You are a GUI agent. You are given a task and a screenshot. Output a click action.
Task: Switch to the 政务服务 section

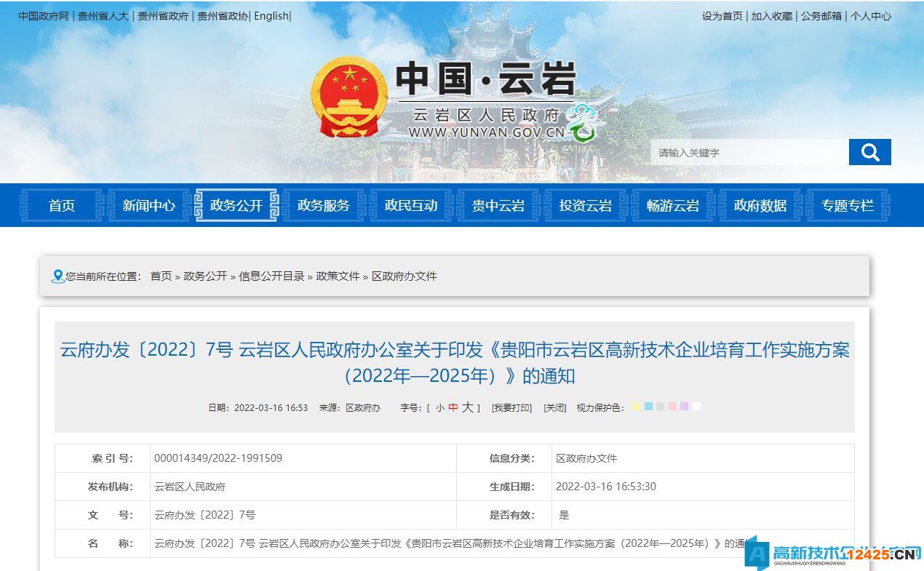(323, 206)
